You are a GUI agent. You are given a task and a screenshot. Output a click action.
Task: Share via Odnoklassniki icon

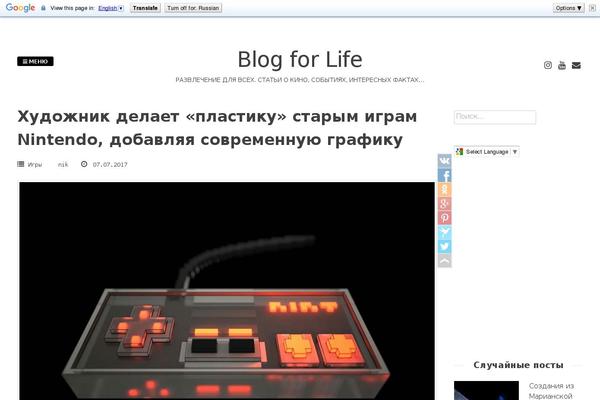(x=445, y=189)
